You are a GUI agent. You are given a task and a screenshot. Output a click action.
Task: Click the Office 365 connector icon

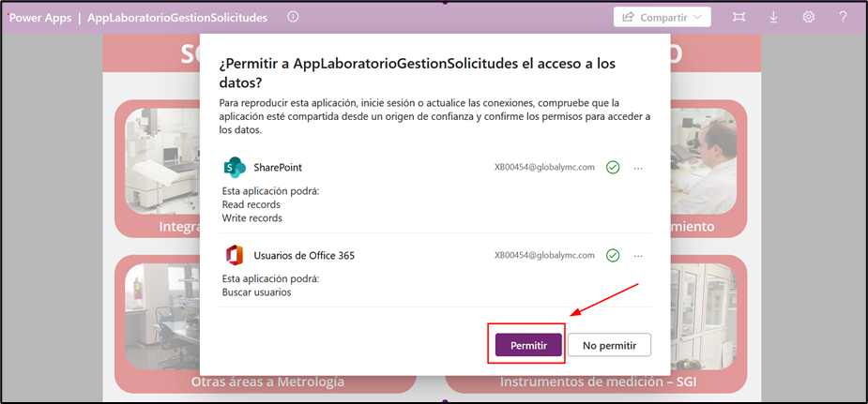[234, 255]
